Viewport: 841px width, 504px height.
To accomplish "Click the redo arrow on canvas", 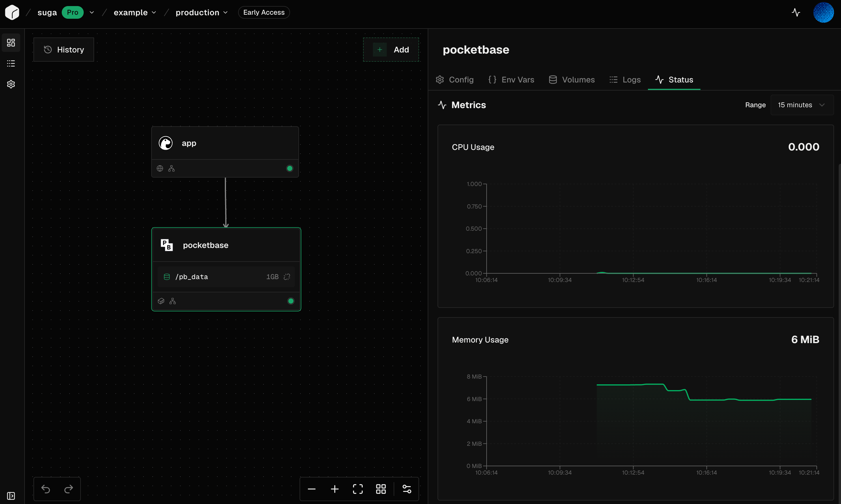I will 69,489.
